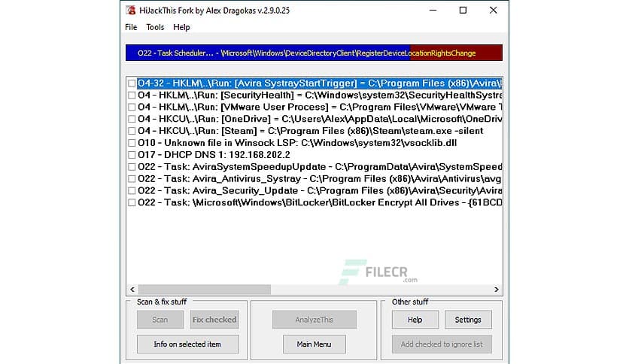Check the Avira_Antivirus_Systray task checkbox
Viewport: 629px width, 364px height.
(x=132, y=179)
